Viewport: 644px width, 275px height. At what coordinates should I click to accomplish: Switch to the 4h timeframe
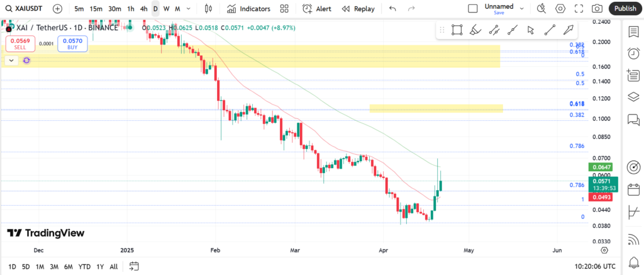[144, 9]
